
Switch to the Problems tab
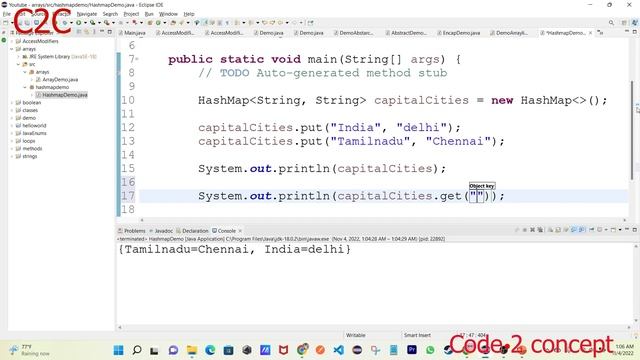pyautogui.click(x=131, y=231)
